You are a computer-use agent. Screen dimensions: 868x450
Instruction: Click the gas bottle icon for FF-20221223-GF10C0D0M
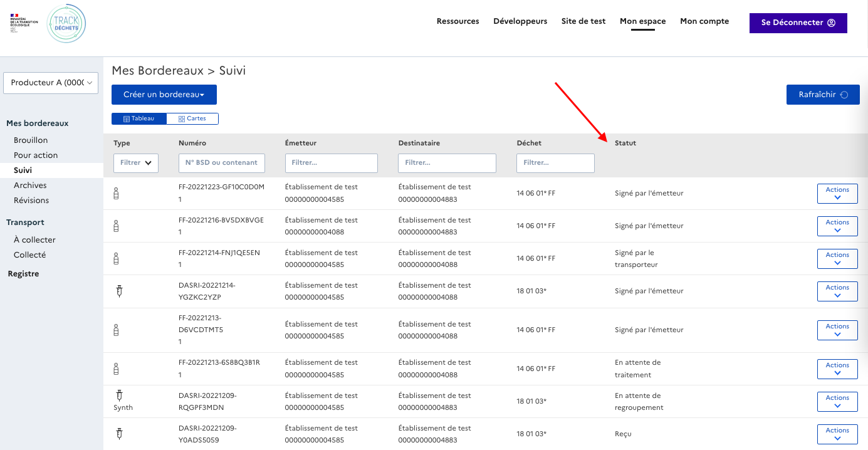116,193
